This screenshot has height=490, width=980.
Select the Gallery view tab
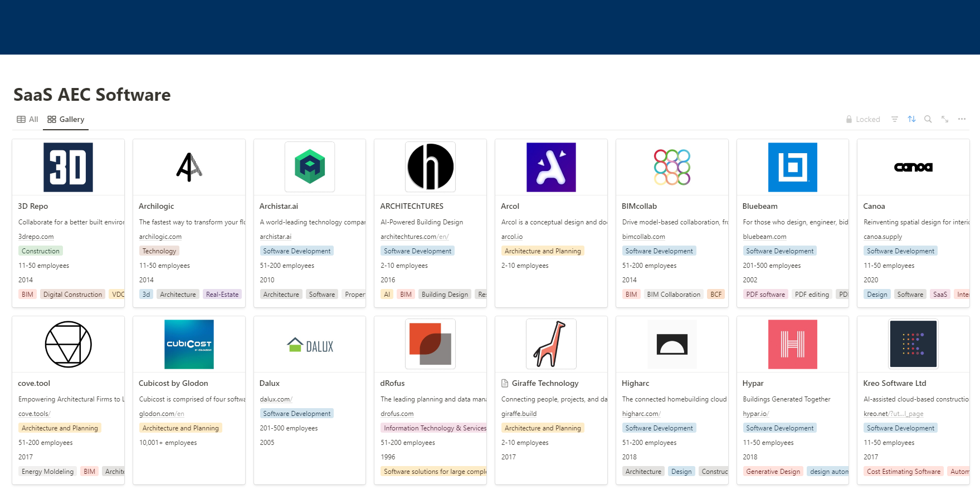click(x=66, y=119)
